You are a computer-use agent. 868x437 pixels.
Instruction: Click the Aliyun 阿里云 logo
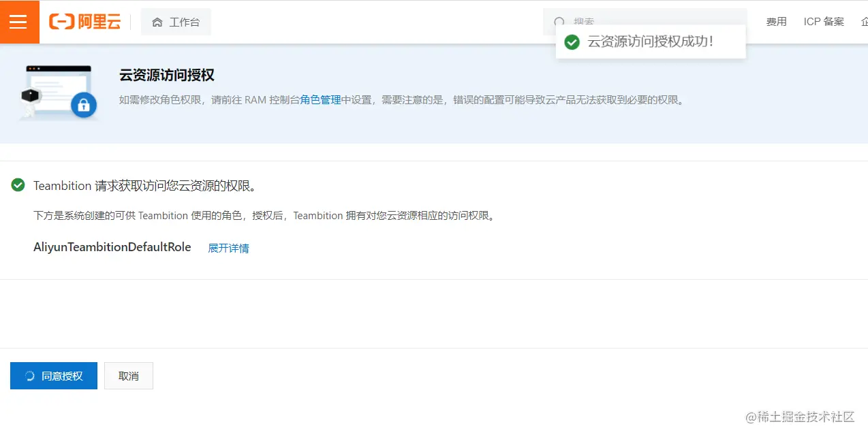(x=84, y=22)
